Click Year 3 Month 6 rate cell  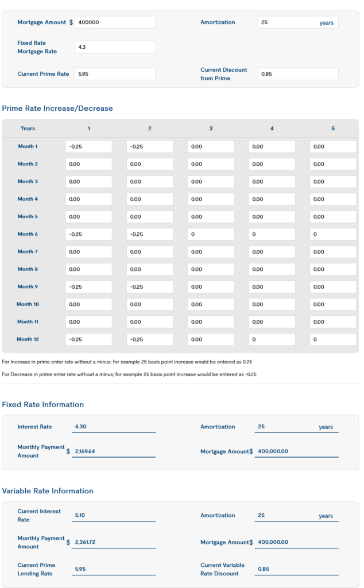click(211, 234)
